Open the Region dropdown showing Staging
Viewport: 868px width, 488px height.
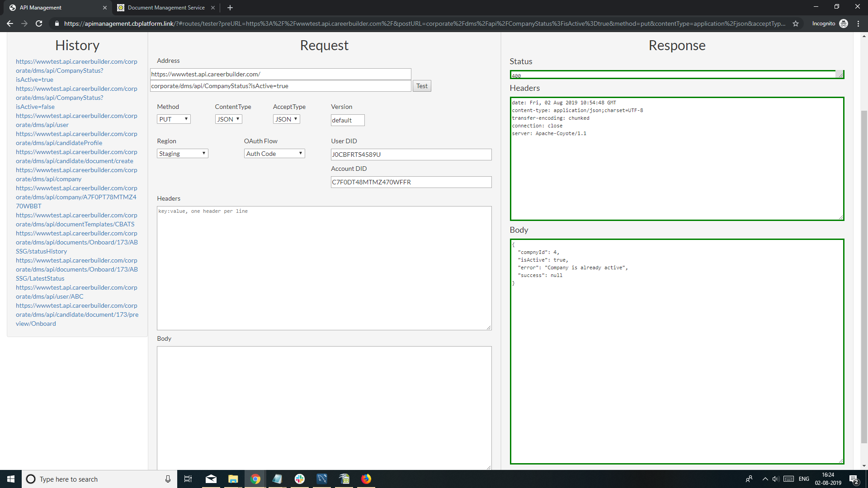click(183, 154)
